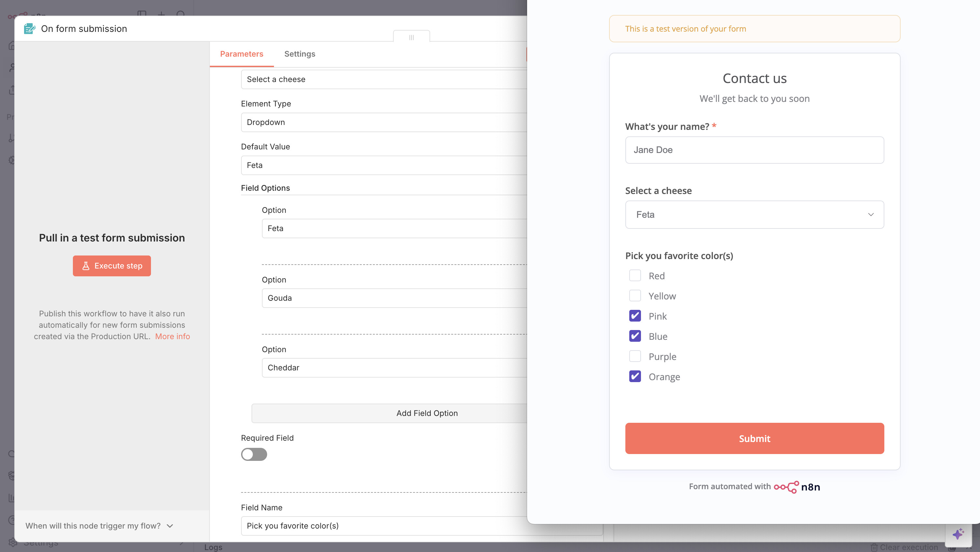Click the search icon in the top bar
Image resolution: width=980 pixels, height=552 pixels.
(181, 14)
